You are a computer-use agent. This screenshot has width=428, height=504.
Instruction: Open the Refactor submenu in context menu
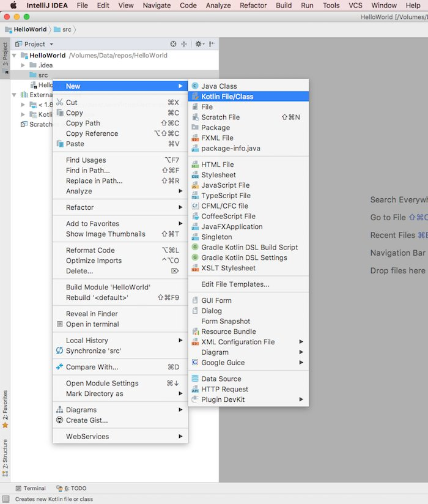(120, 207)
